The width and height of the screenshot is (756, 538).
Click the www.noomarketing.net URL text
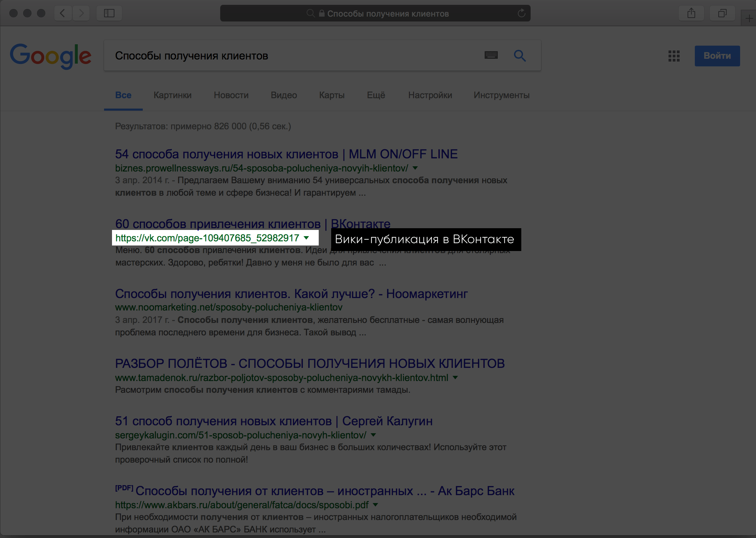229,307
